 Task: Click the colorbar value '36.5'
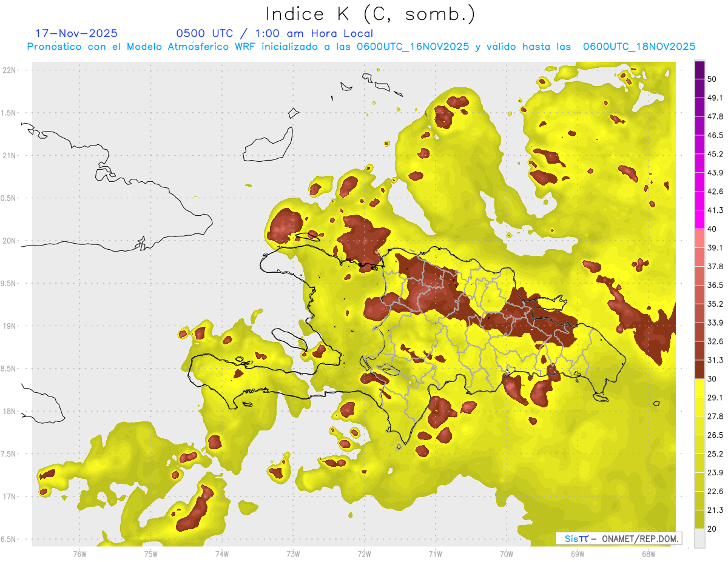coord(715,285)
